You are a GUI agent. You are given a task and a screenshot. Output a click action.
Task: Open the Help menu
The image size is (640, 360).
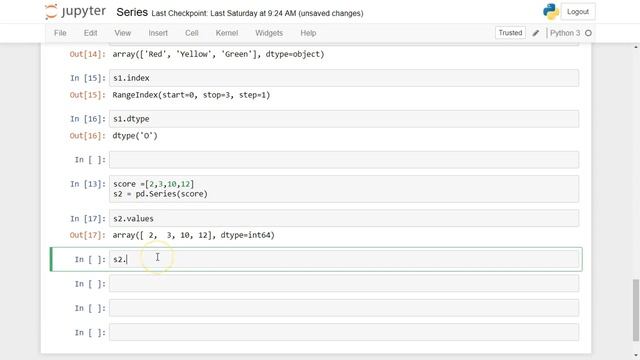308,33
